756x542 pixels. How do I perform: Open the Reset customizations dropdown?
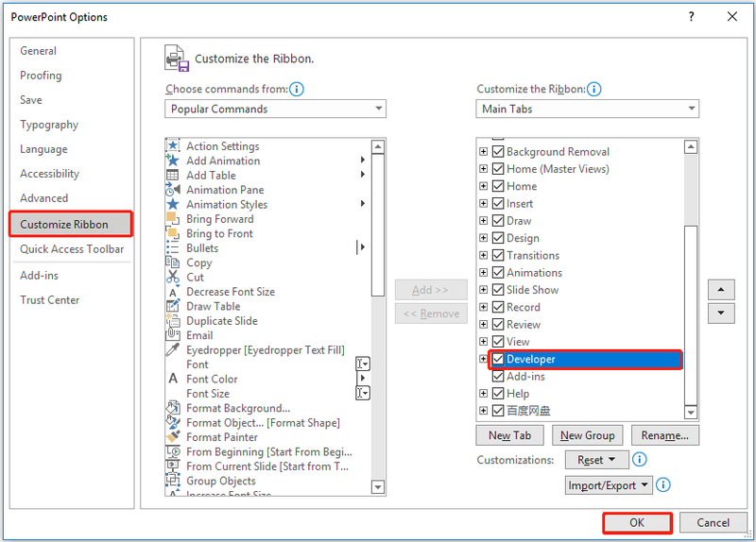click(597, 460)
